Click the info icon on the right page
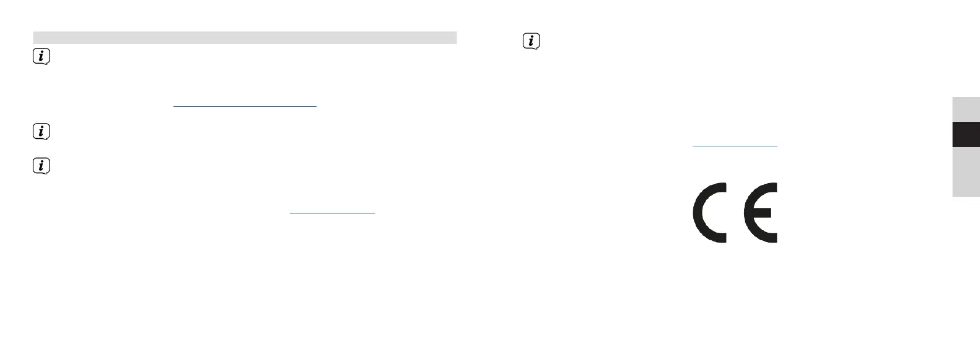 531,41
